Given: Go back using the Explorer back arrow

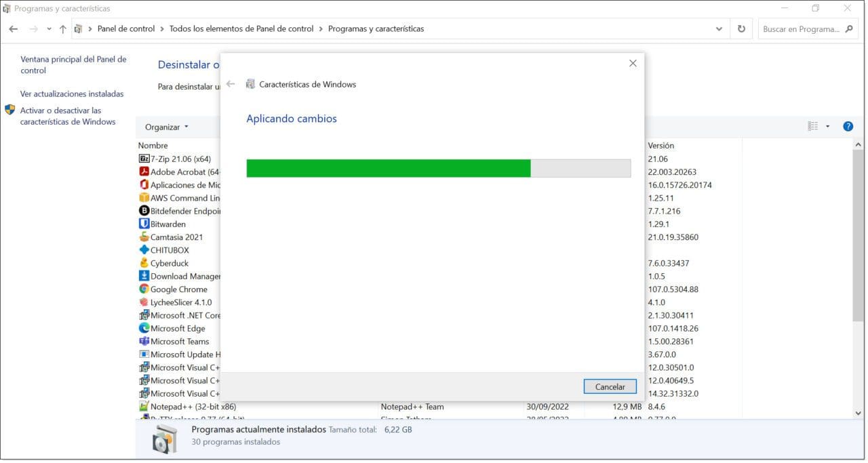Looking at the screenshot, I should click(x=14, y=29).
